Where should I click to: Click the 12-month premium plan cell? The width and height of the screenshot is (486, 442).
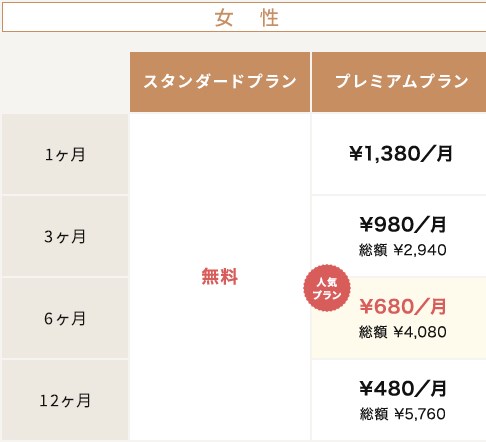399,400
